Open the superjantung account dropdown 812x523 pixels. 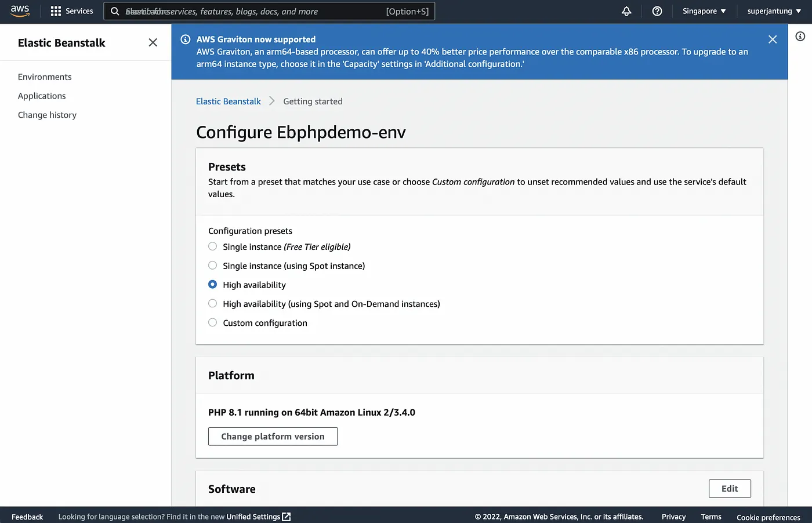click(774, 11)
